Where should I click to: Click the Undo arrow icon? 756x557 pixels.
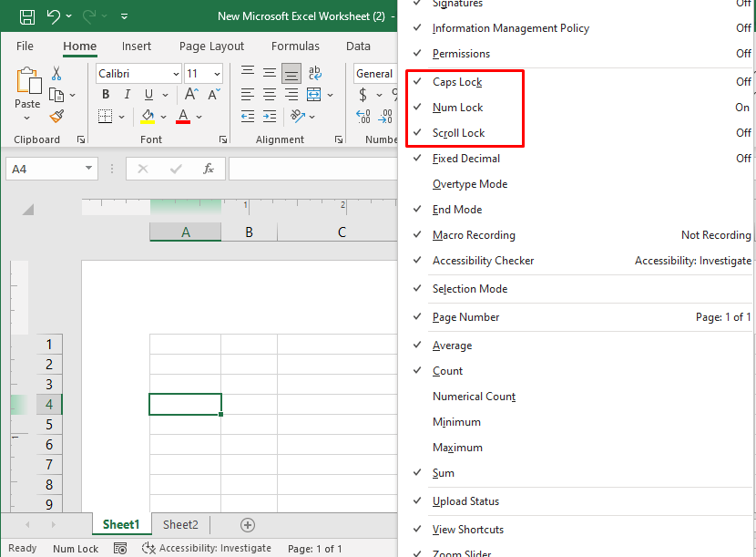[x=54, y=16]
